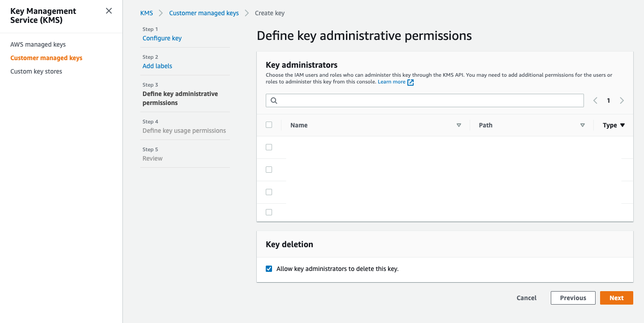Open AWS managed keys page
Screen dimensions: 644x323
coord(38,44)
